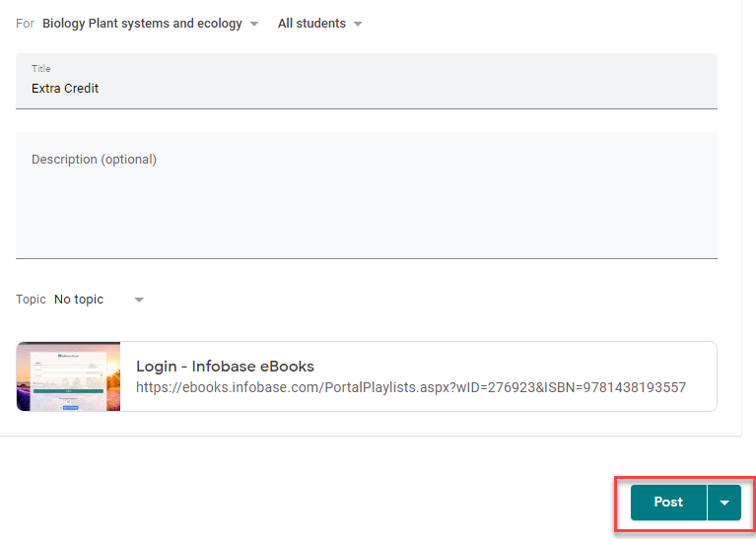Open the Post options arrow menu

pyautogui.click(x=724, y=503)
